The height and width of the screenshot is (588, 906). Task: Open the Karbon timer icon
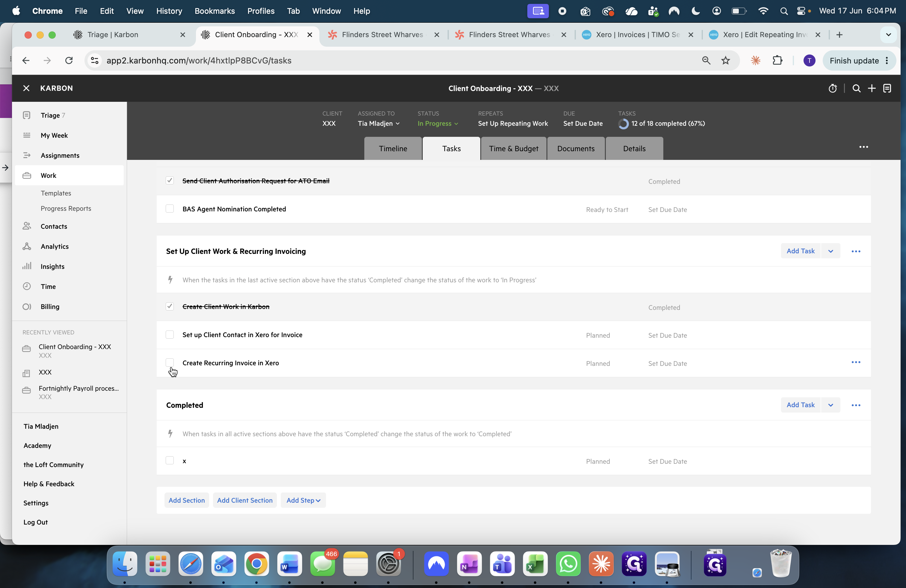point(833,88)
